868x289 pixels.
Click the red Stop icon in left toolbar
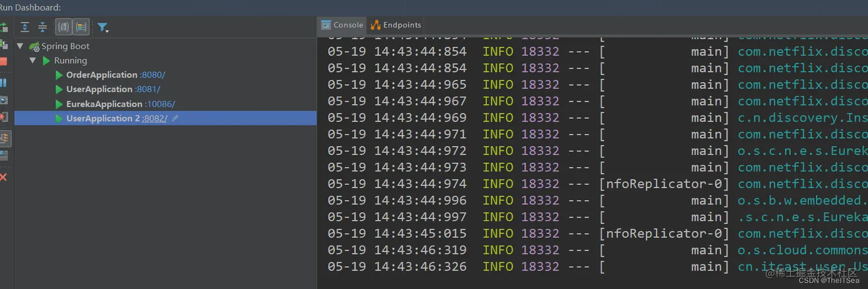point(3,61)
